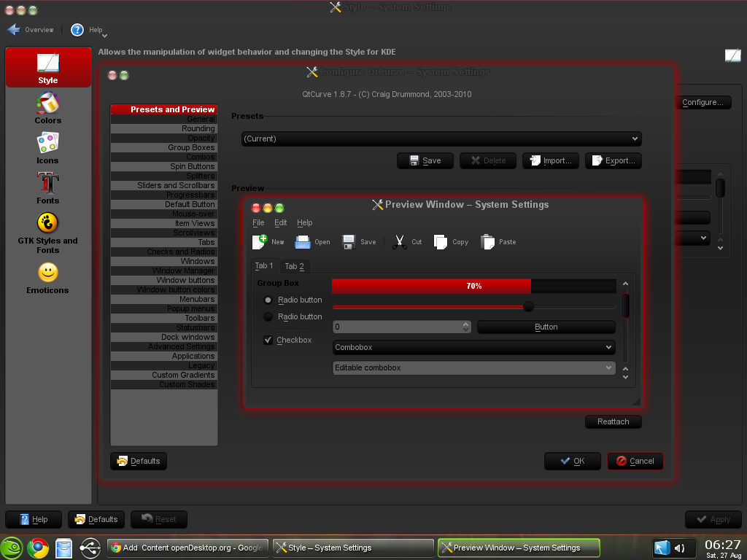747x560 pixels.
Task: Select the first Radio button in preview
Action: pyautogui.click(x=268, y=300)
